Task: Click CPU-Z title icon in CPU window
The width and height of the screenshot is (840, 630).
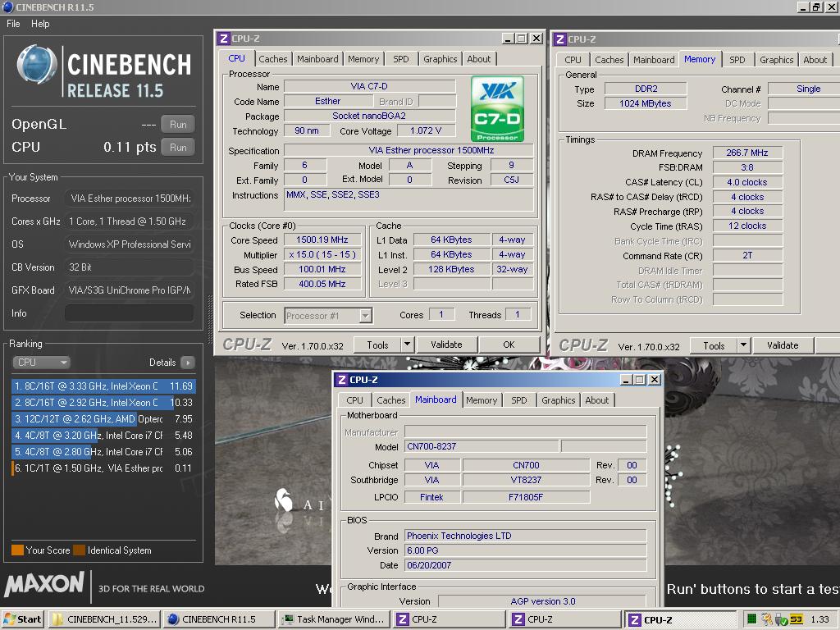Action: tap(224, 39)
